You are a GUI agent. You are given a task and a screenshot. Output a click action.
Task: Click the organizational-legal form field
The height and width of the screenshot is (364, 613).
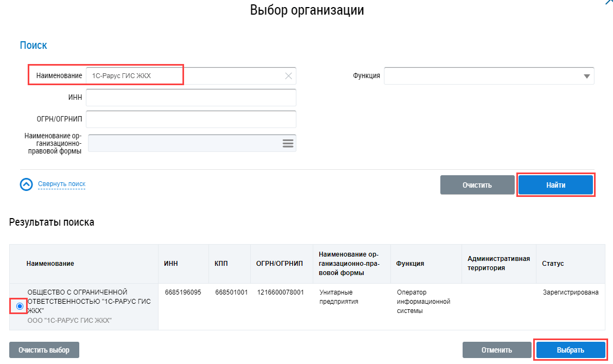[185, 143]
